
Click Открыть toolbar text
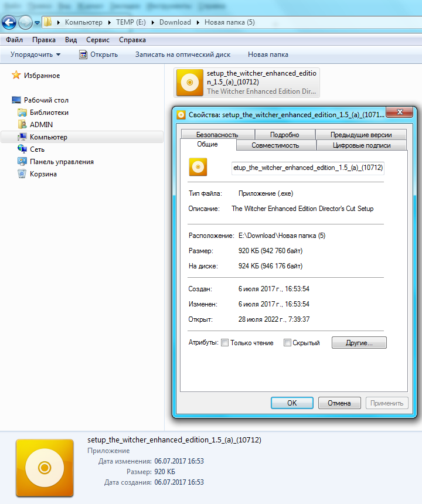(x=104, y=55)
